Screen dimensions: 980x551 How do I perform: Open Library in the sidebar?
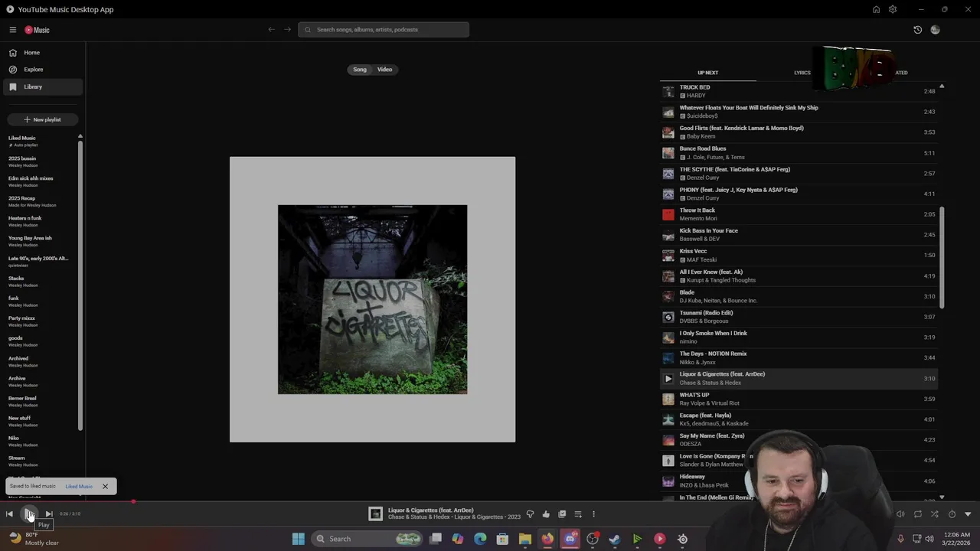pyautogui.click(x=42, y=86)
